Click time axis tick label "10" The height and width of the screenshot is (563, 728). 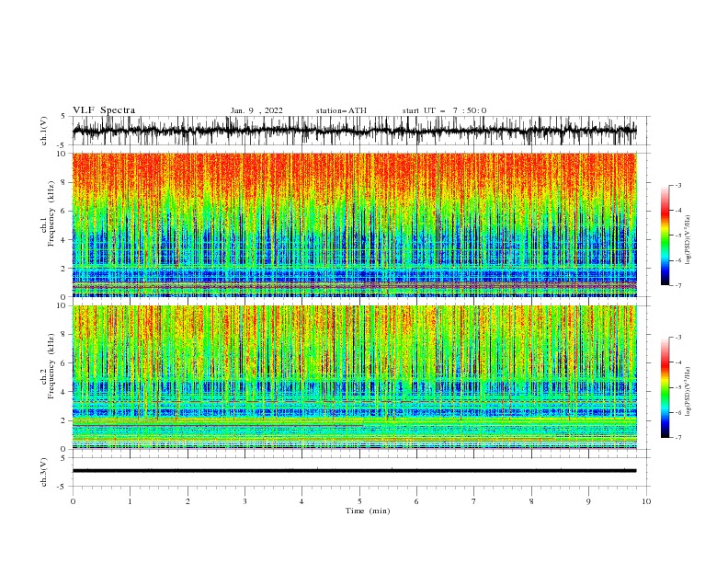pyautogui.click(x=646, y=501)
